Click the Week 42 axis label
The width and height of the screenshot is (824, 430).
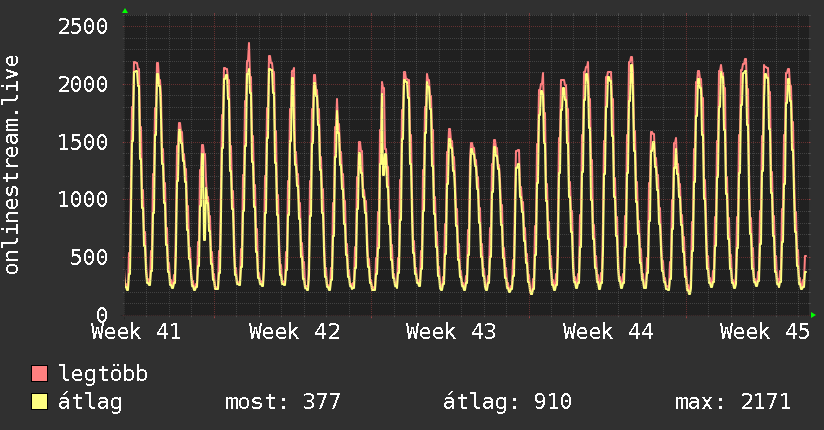(x=294, y=332)
